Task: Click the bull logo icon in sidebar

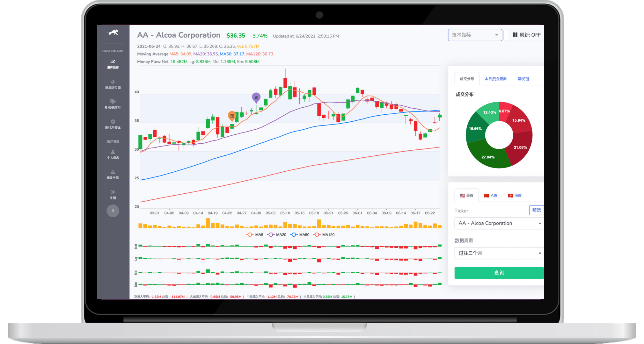Action: 113,32
